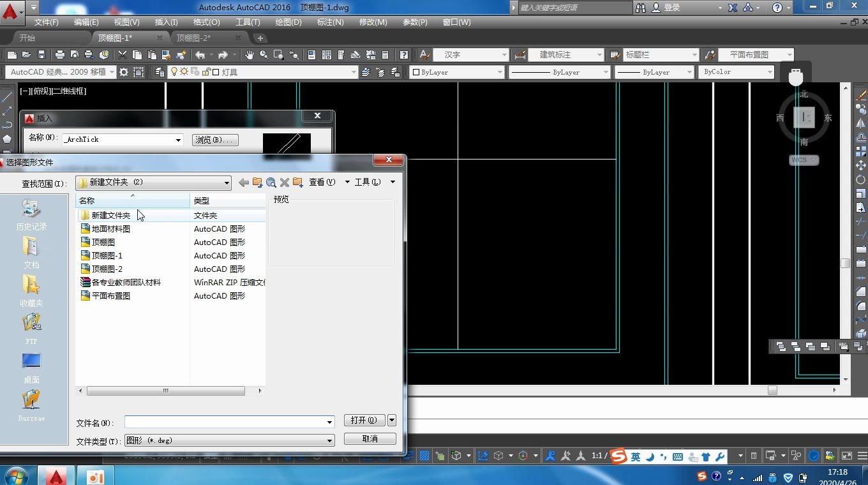Screen dimensions: 868x485
Task: Click the 打开(O) button
Action: pos(364,420)
